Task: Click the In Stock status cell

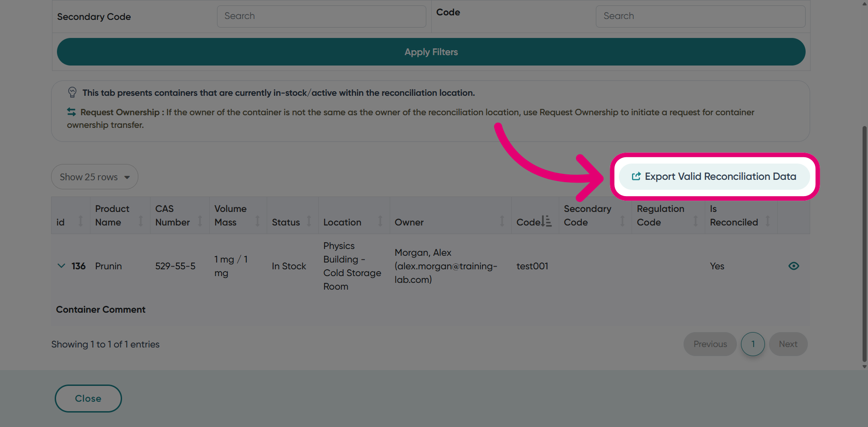Action: tap(289, 266)
